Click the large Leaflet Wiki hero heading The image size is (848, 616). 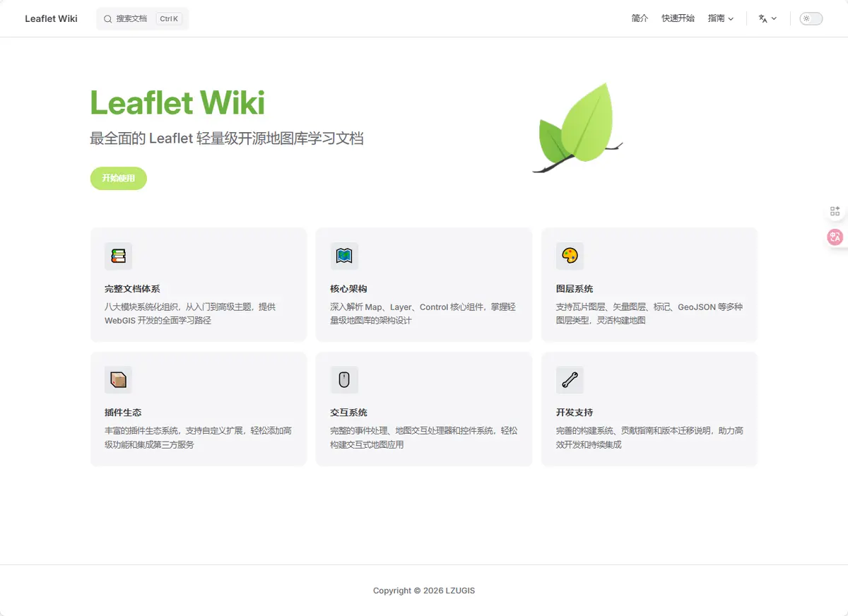[177, 103]
